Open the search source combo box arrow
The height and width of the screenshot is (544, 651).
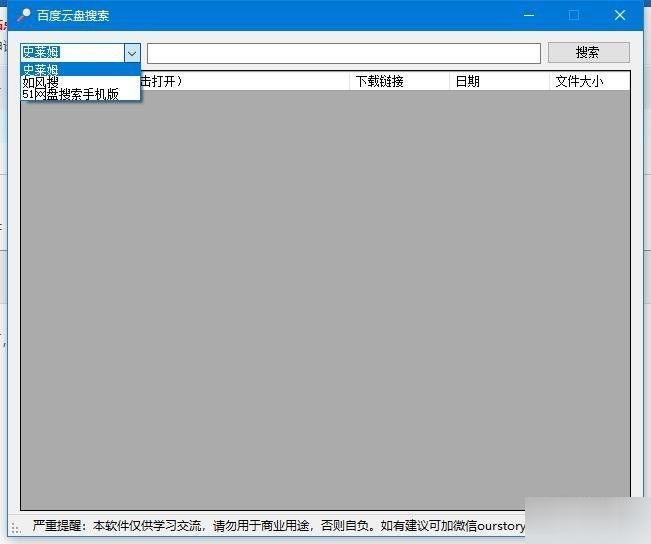tap(132, 53)
